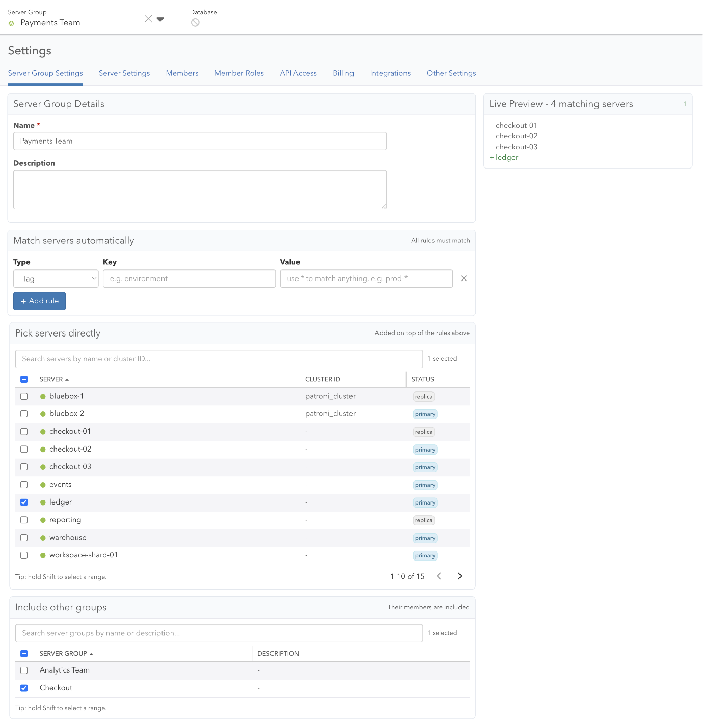Select the checkout-01 server checkbox
This screenshot has height=728, width=704.
tap(24, 432)
